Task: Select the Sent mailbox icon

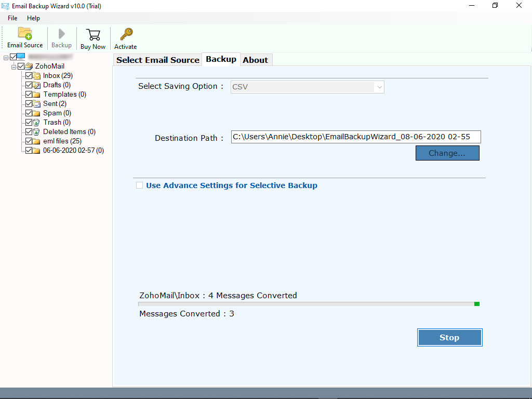Action: point(37,103)
